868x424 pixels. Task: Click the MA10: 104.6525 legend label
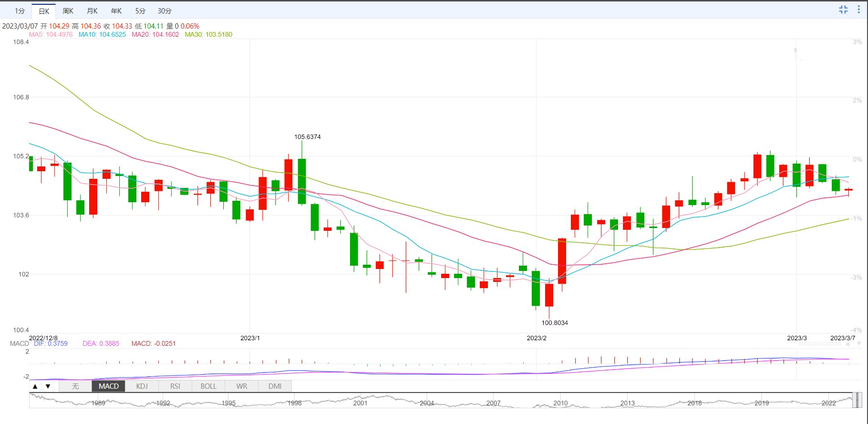coord(102,34)
